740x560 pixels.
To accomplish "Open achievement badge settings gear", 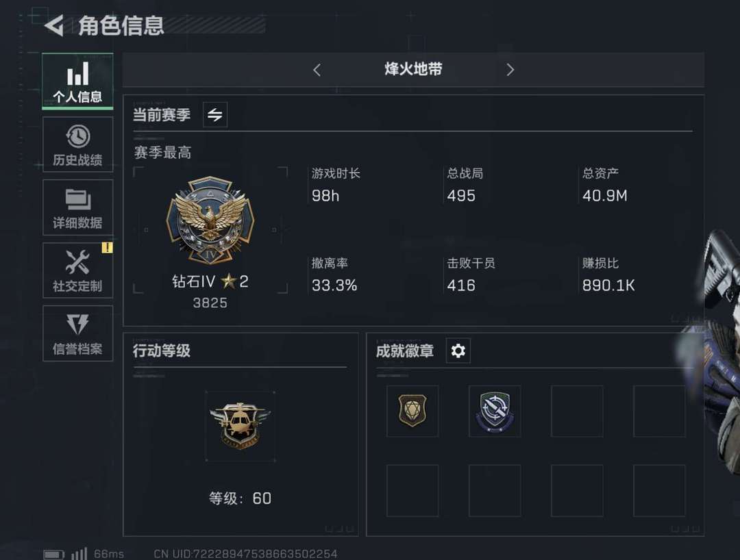I will tap(458, 351).
